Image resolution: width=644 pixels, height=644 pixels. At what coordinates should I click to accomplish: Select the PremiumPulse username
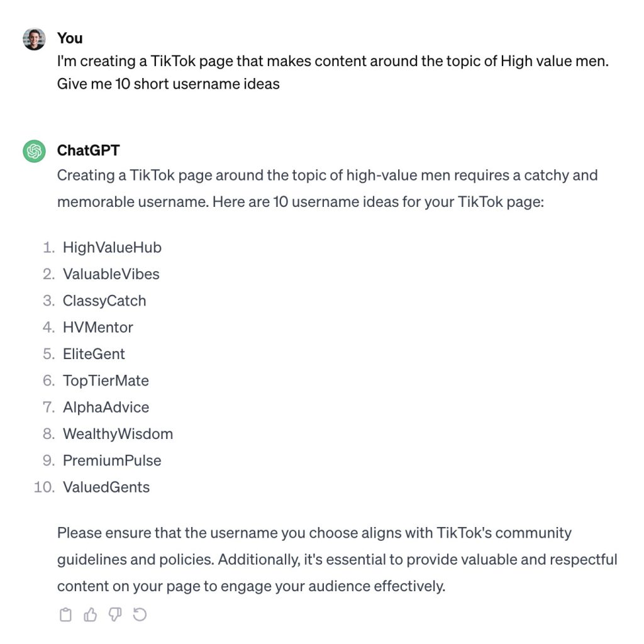(112, 460)
